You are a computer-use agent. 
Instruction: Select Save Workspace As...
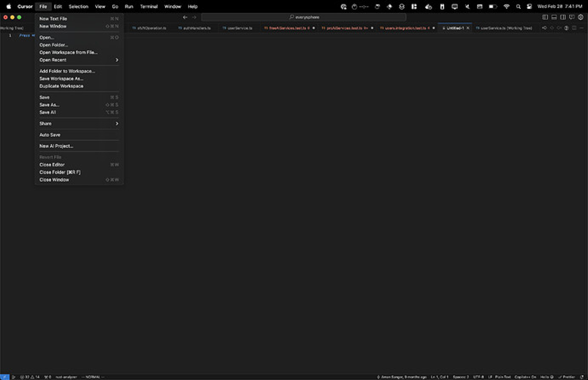tap(79, 78)
